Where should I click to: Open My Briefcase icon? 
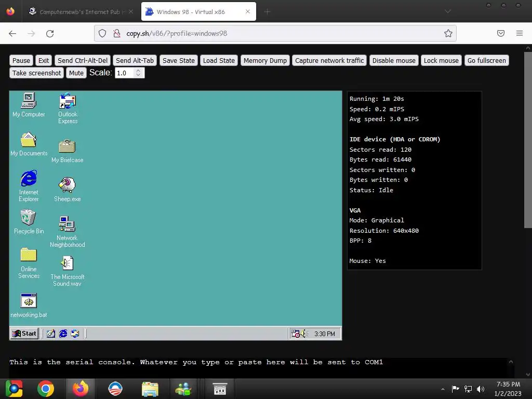(67, 151)
